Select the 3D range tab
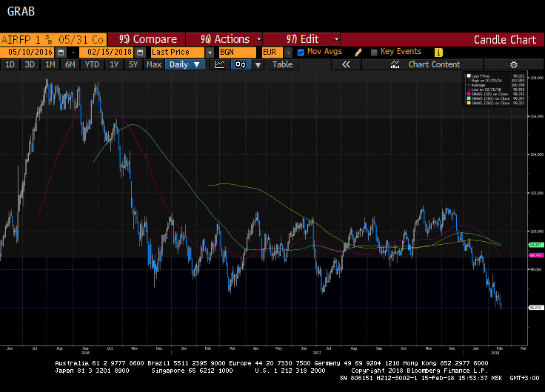Screen dimensions: 545x392 pos(30,64)
